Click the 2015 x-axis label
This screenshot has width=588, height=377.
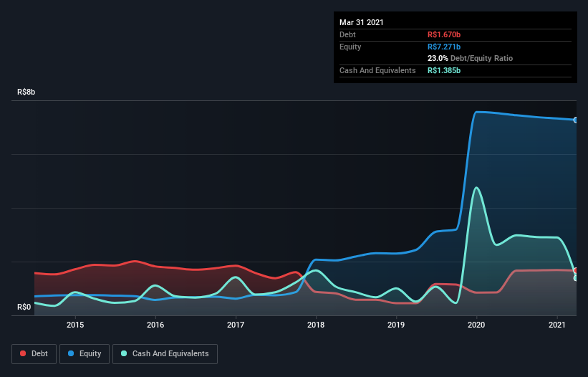coord(75,325)
